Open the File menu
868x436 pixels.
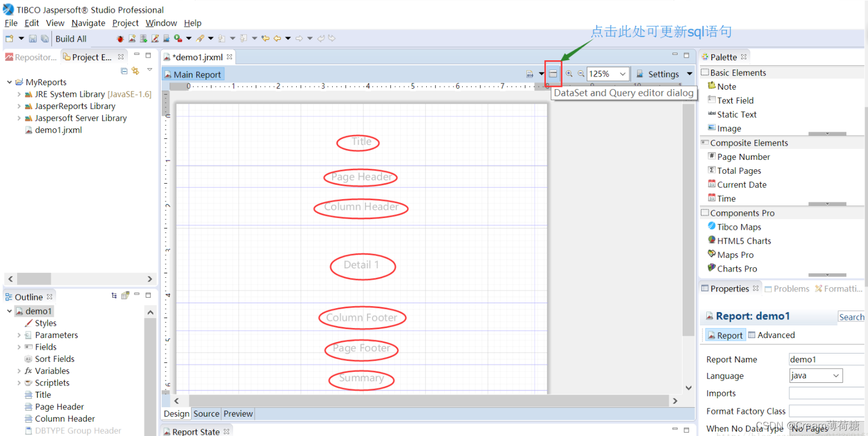(11, 23)
